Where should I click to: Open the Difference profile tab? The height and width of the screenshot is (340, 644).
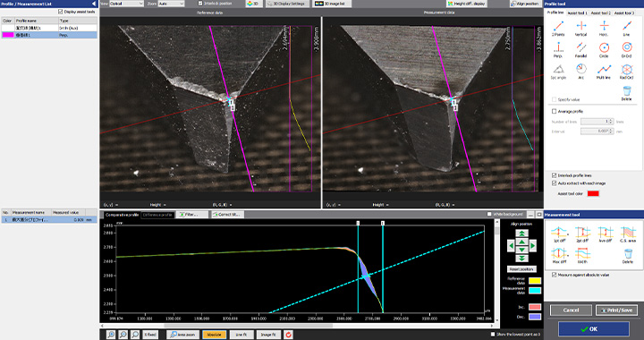coord(157,215)
